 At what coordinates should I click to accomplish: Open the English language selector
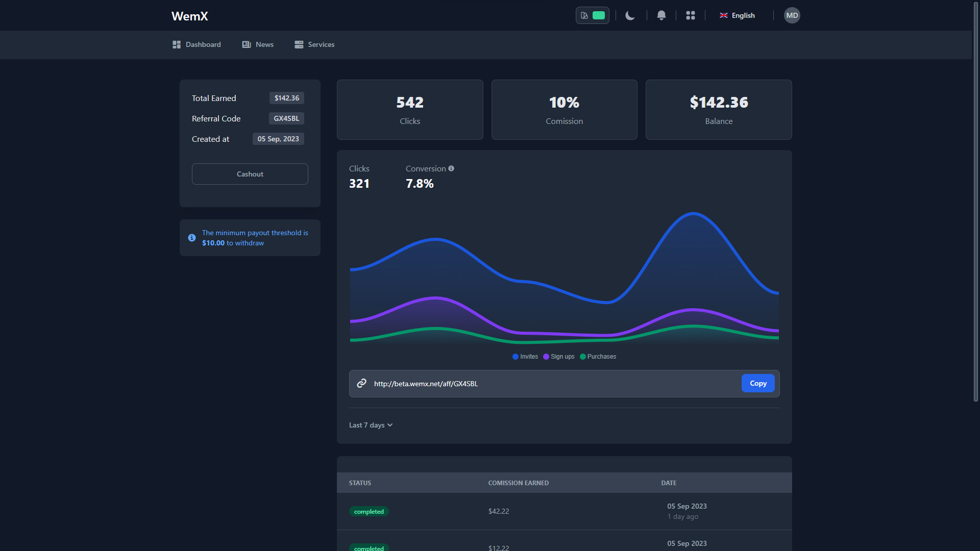737,15
